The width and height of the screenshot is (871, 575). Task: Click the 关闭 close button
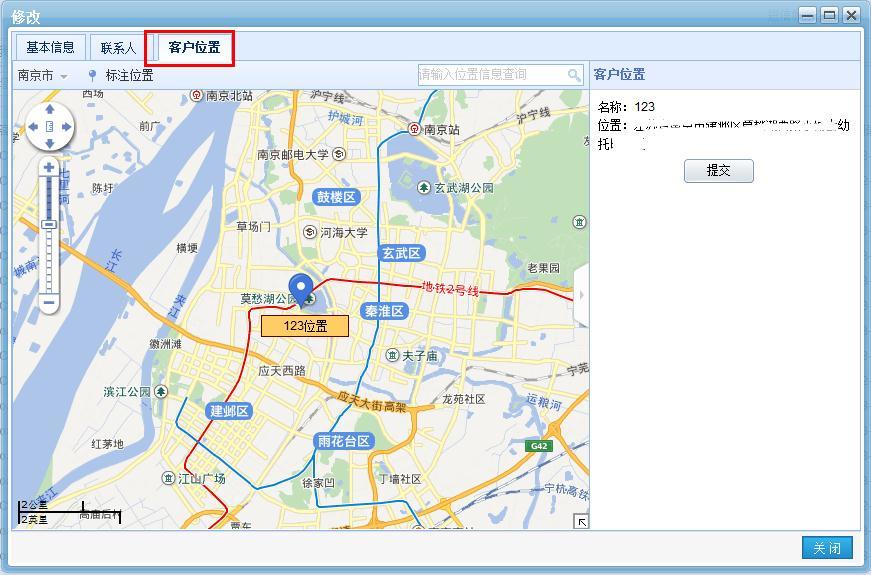827,548
